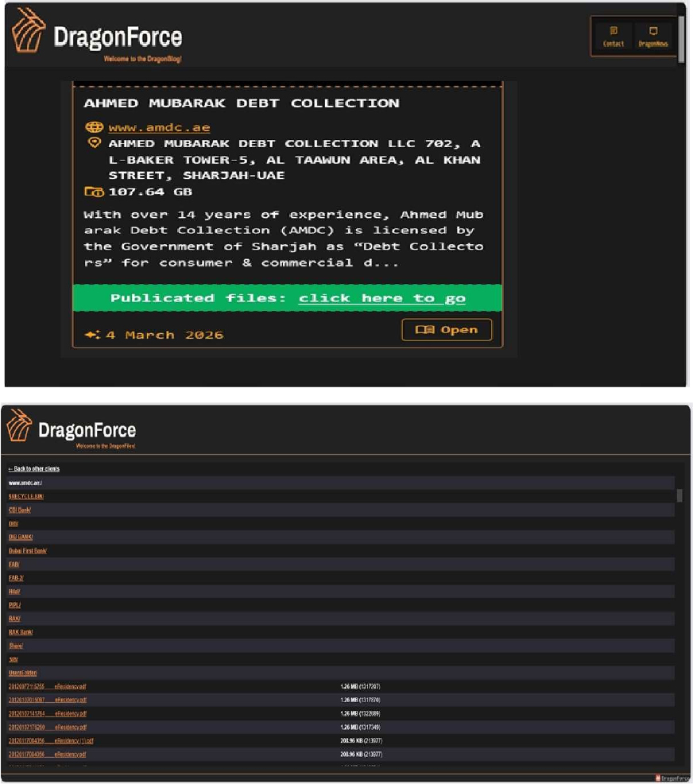Open the eResidency (1).pdf file
Screen dimensions: 693x784
[51, 740]
